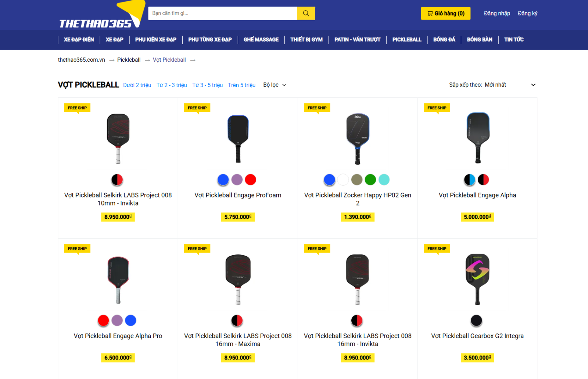Choose green swatch for Zocker Happy HP02
The image size is (588, 379).
point(370,180)
